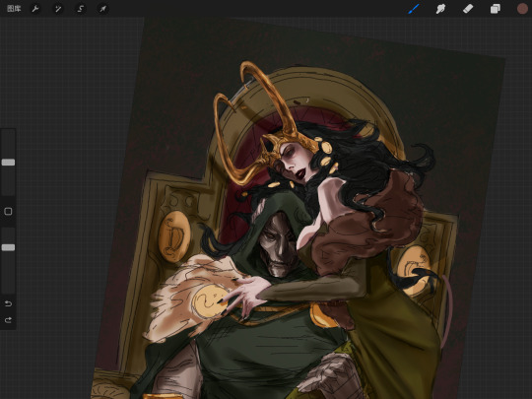Viewport: 532px width, 399px height.
Task: Select the Smudge tool
Action: point(440,9)
